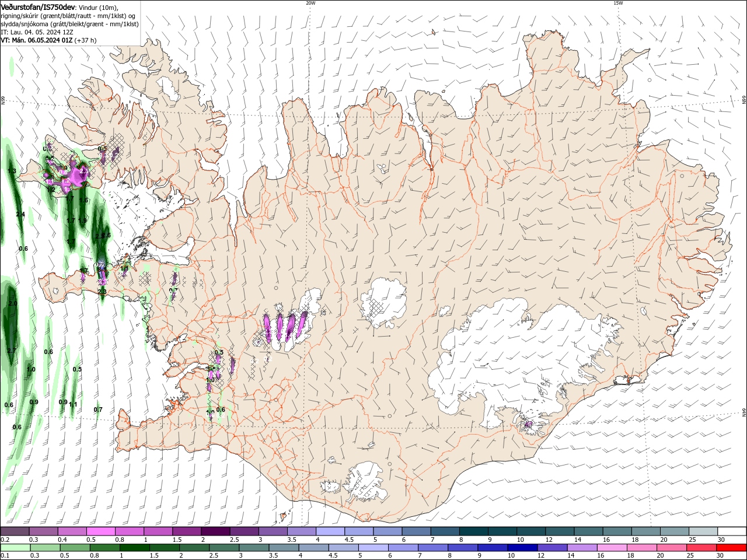Viewport: 747px width, 560px height.
Task: Pick the dusky purple 0.2 swatch, top legend
Action: pos(15,531)
